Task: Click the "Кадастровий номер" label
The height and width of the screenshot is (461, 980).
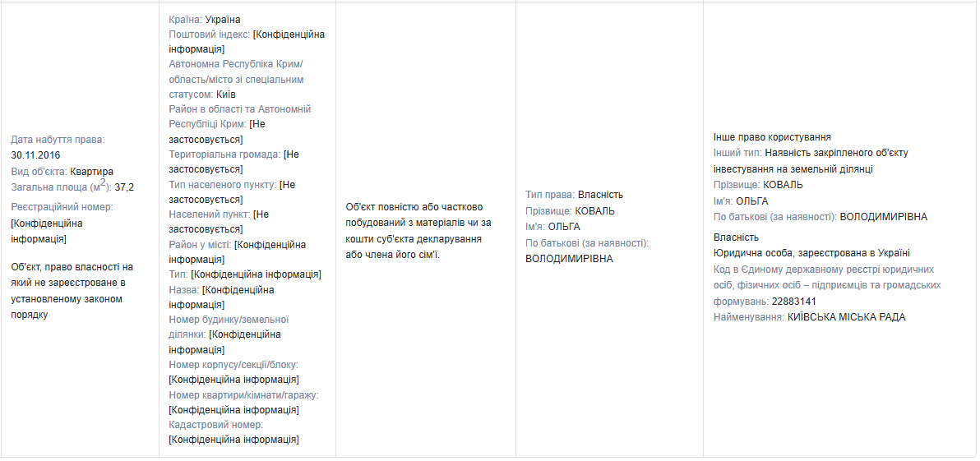Action: click(x=215, y=425)
